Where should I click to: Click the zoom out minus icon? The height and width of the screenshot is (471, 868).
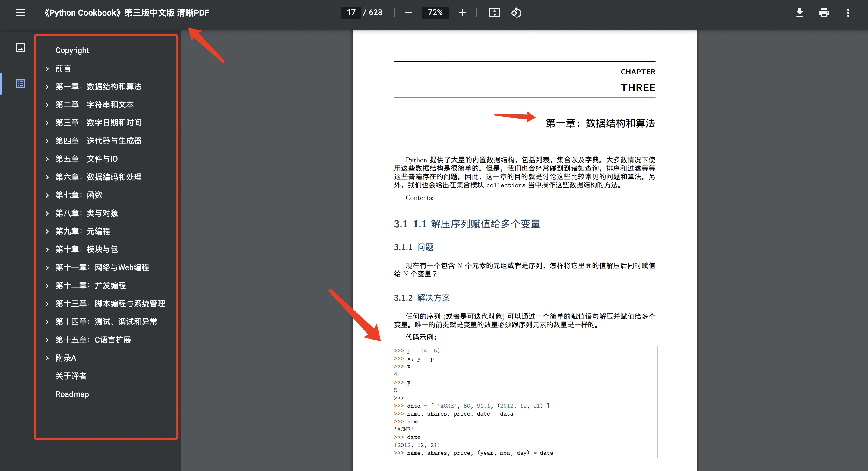(x=408, y=13)
